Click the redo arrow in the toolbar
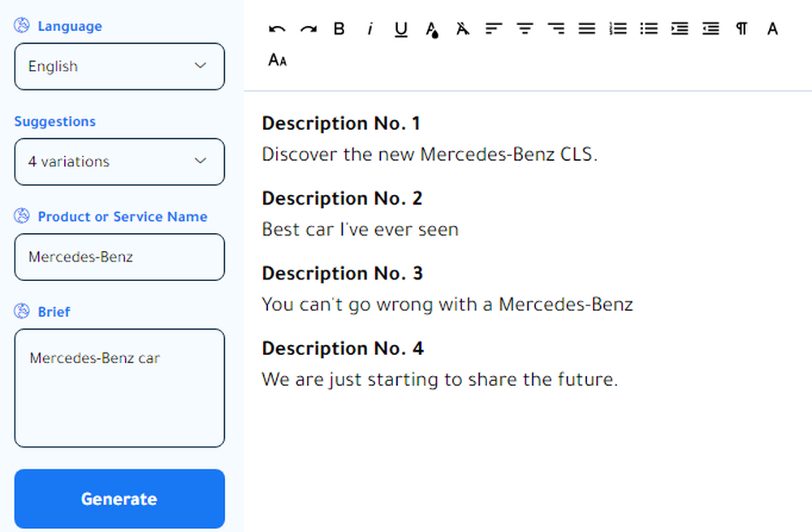Screen dimensions: 812x532 click(308, 29)
